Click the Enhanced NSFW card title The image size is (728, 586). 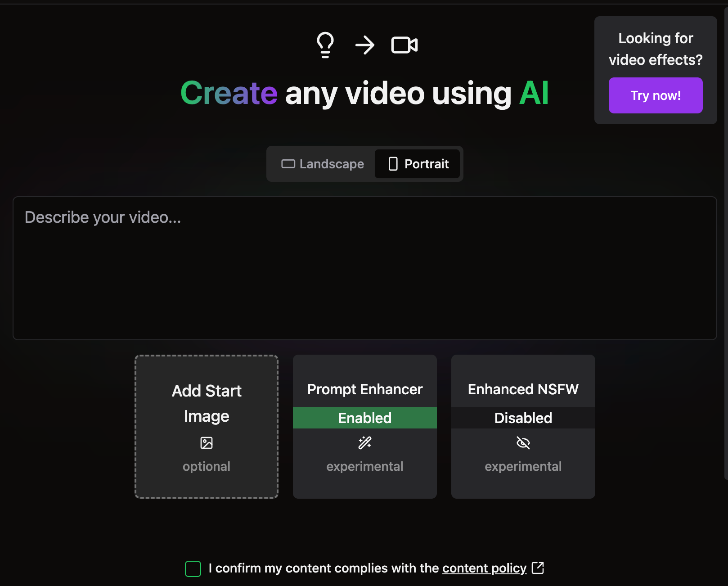point(523,389)
